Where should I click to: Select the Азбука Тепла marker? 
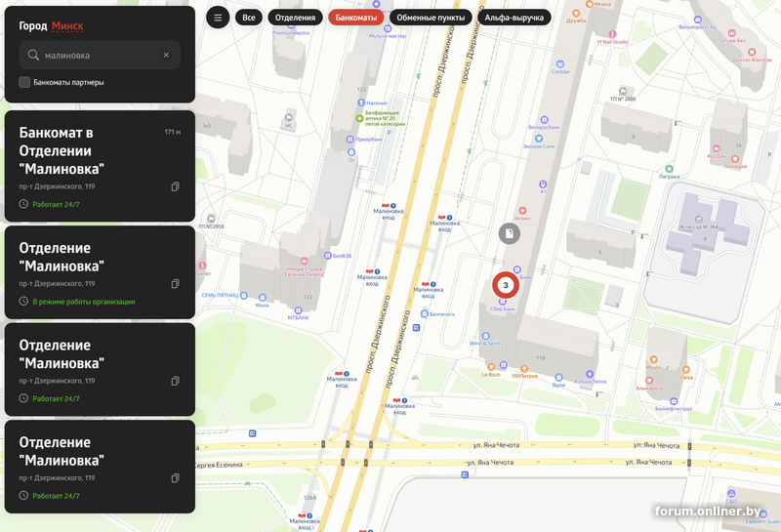(590, 374)
